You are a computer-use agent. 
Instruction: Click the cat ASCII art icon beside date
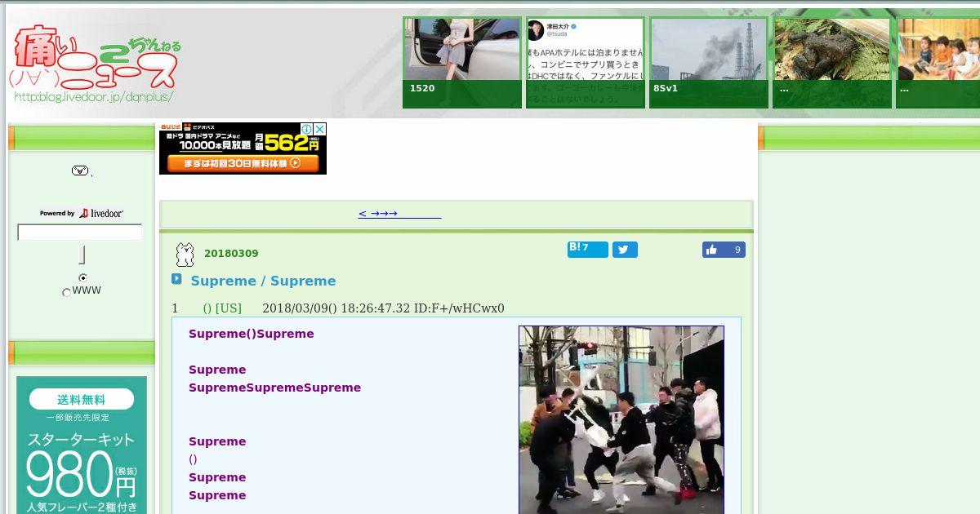[185, 255]
